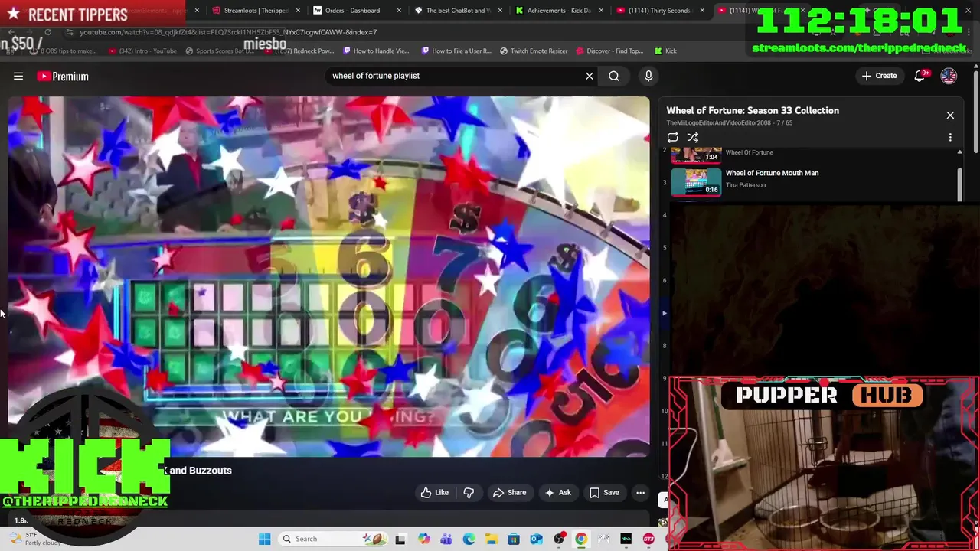Switch to the best ChatBot tab
Viewport: 980px width, 551px height.
point(458,11)
